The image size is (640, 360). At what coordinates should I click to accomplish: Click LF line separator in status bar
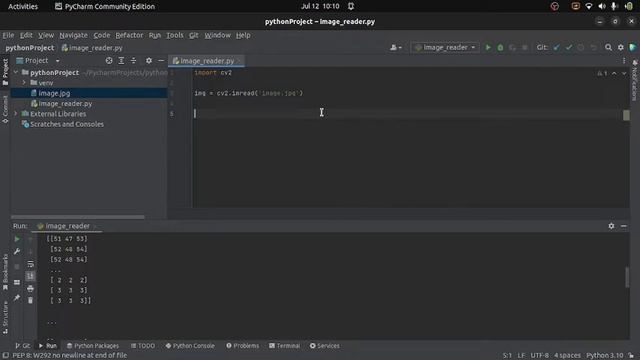click(521, 356)
